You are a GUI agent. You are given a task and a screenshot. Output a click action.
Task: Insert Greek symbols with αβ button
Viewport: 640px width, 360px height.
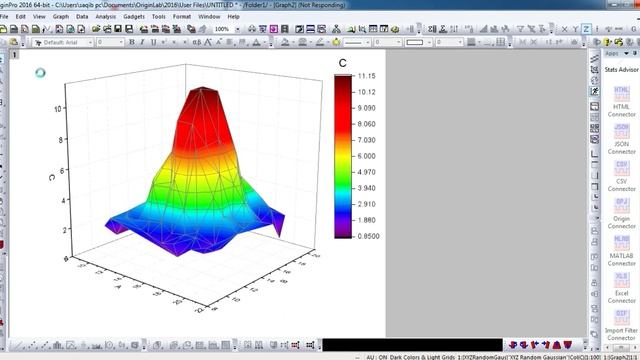coord(197,42)
